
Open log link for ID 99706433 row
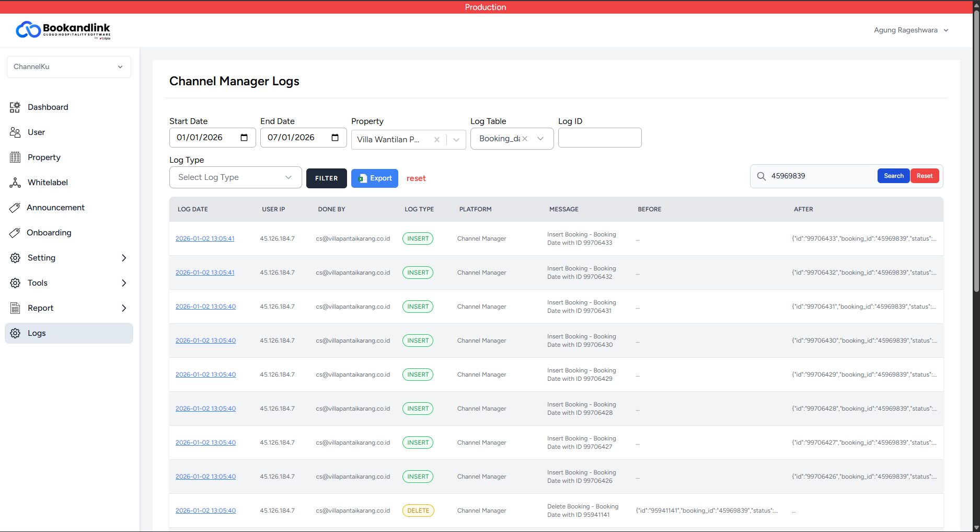tap(205, 239)
